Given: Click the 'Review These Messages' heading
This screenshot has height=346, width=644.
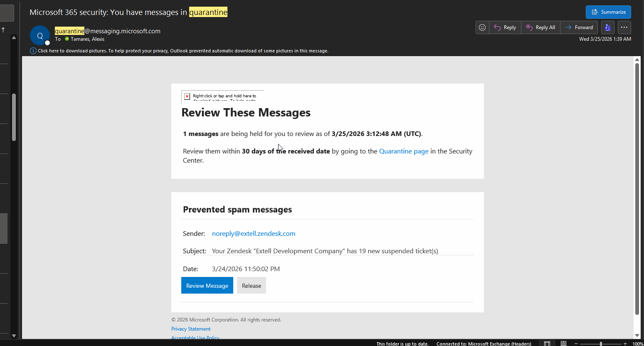Looking at the screenshot, I should pyautogui.click(x=246, y=113).
